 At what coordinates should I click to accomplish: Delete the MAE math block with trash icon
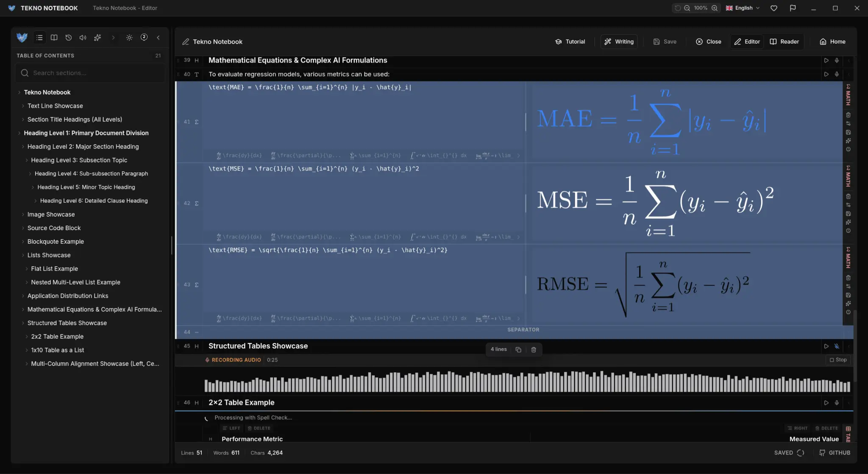848,115
